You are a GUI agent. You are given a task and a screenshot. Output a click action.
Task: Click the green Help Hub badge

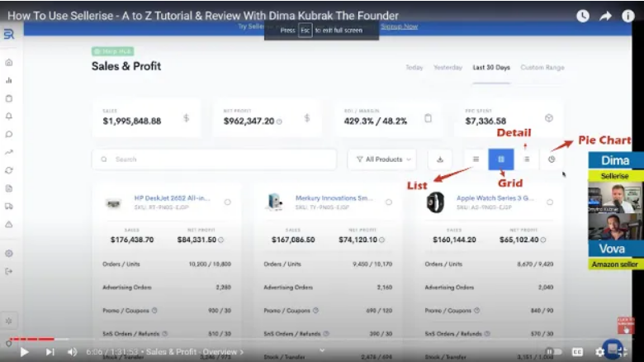coord(112,51)
